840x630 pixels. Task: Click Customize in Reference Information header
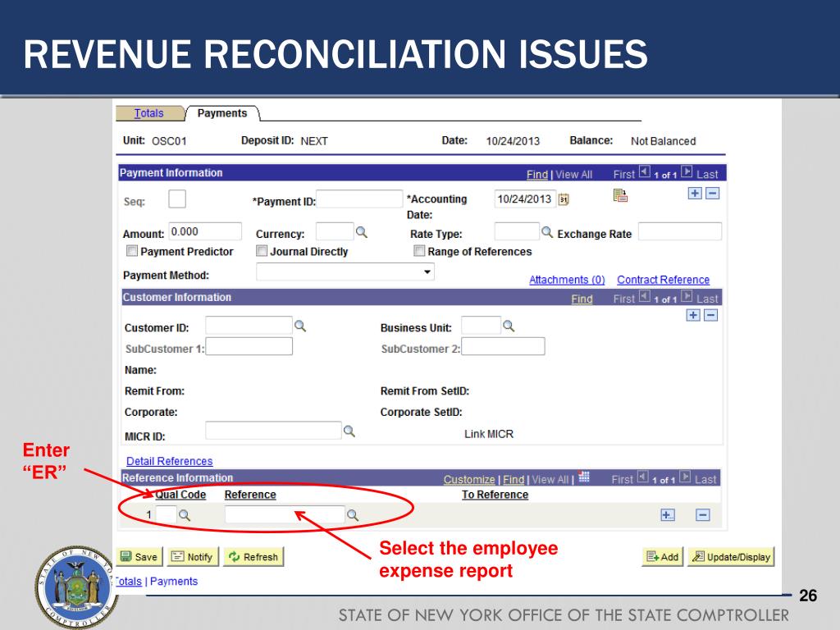point(469,479)
